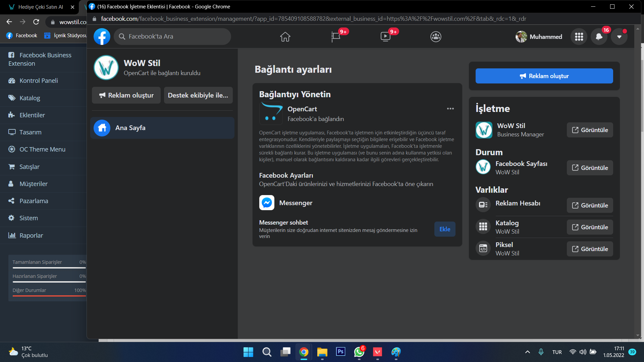This screenshot has width=644, height=362.
Task: Open the Groups icon in Facebook header
Action: click(436, 37)
